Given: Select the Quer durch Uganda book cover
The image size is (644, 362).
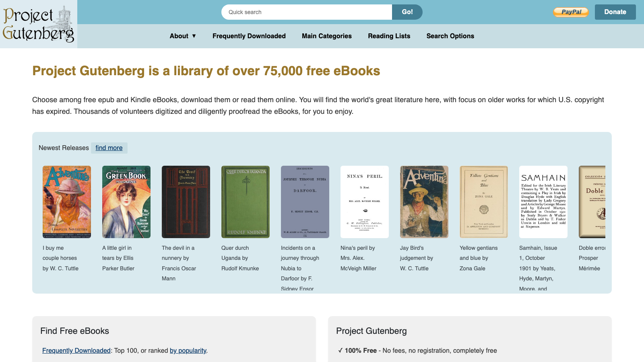Looking at the screenshot, I should [246, 202].
